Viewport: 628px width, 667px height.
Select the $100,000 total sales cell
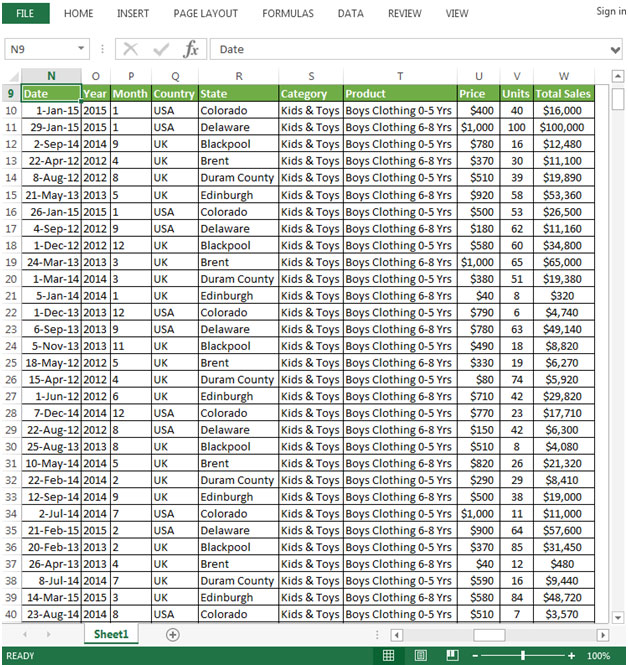(564, 127)
